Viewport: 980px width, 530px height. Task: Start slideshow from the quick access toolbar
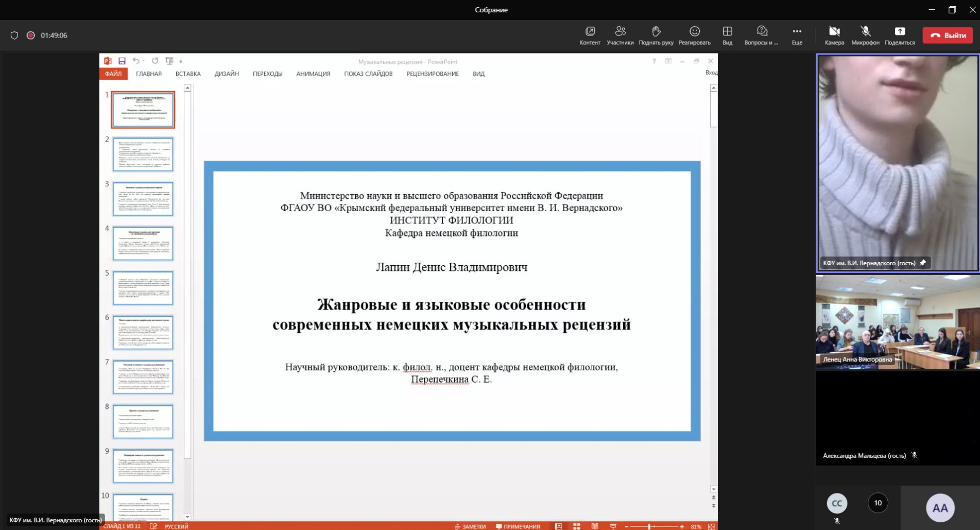pyautogui.click(x=169, y=61)
